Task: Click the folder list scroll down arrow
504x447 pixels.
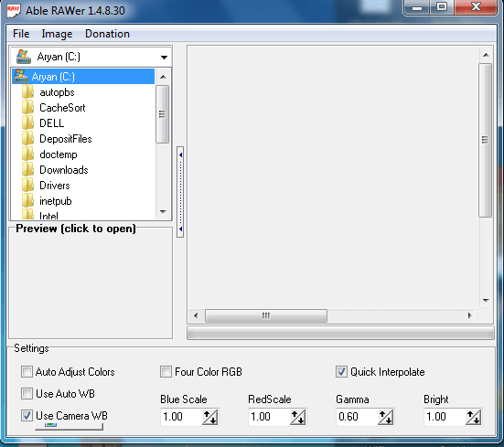Action: tap(163, 212)
